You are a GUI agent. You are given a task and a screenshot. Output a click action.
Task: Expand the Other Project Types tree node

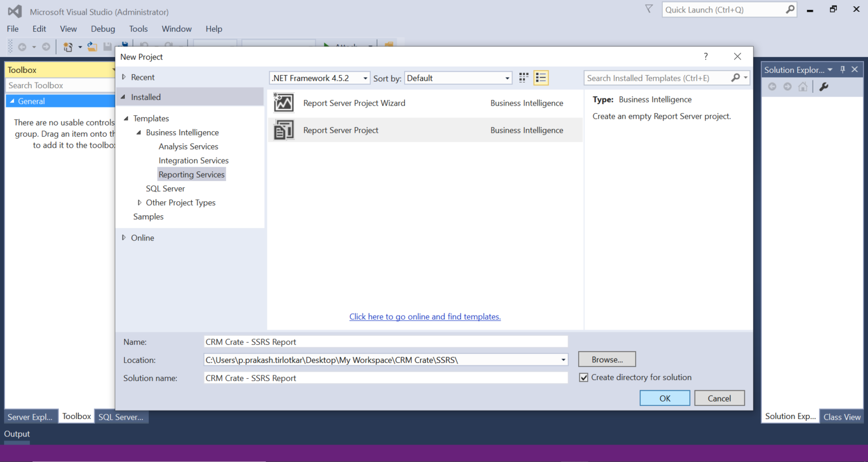[140, 202]
